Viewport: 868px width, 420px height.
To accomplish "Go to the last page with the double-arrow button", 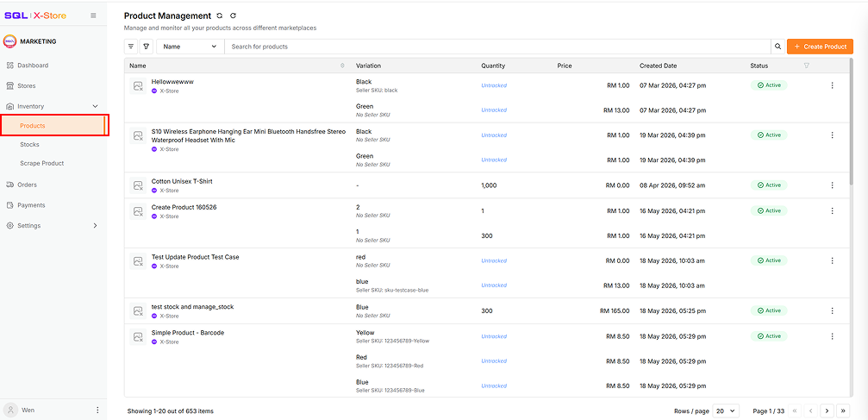I will (x=843, y=411).
